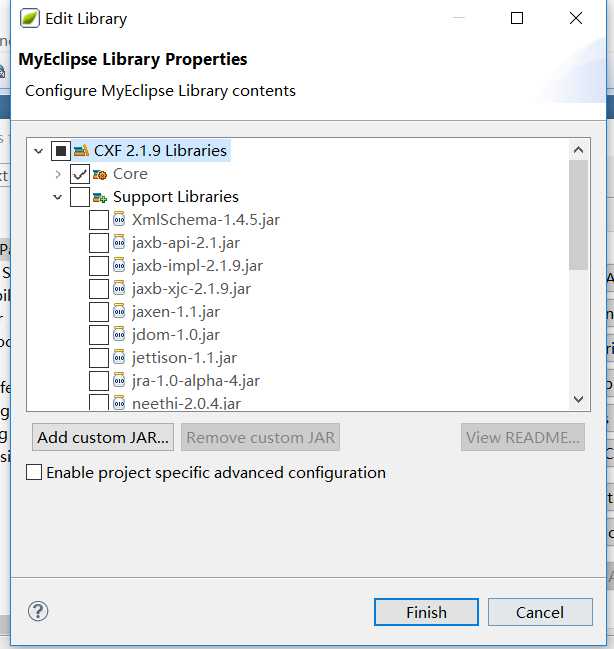Screen dimensions: 614x649
Task: Select the jaxb-impl-2.1.9.jar entry
Action: 197,266
